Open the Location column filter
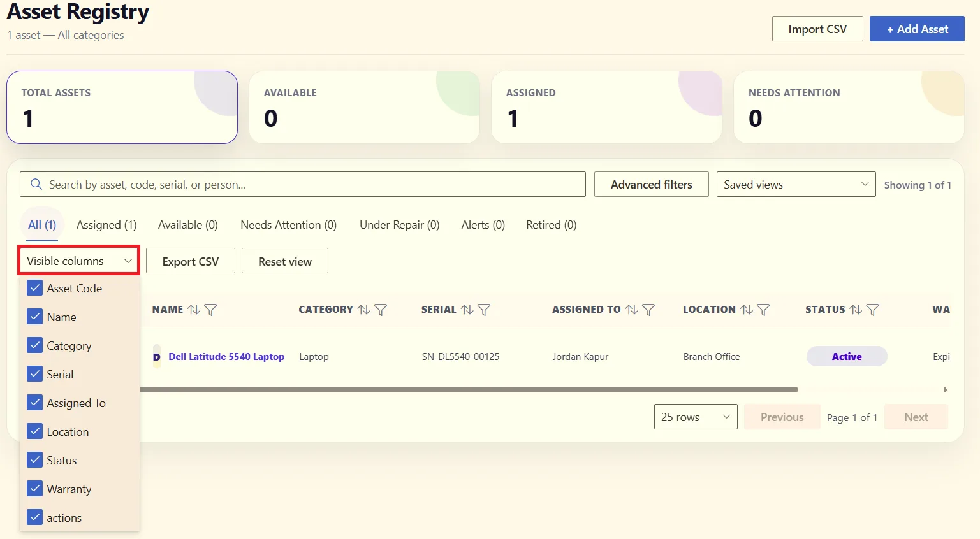The width and height of the screenshot is (980, 539). tap(763, 310)
